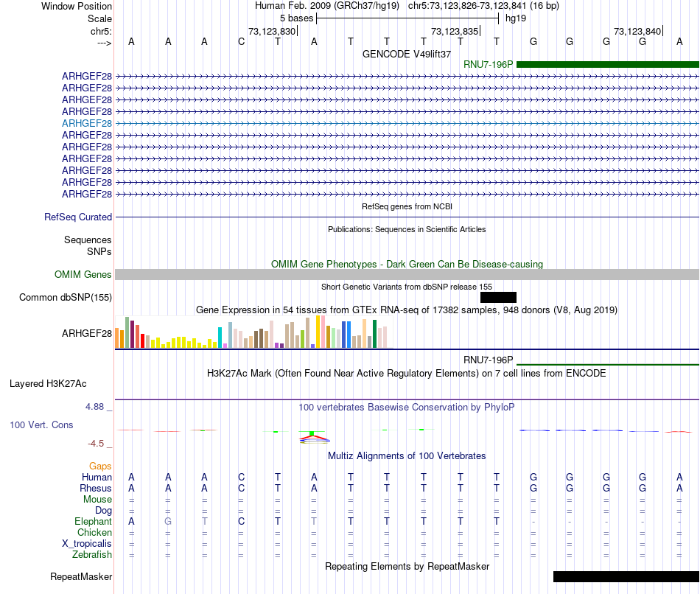The width and height of the screenshot is (700, 594).
Task: Click the black RNU7-196P label in GTEx track
Action: tap(488, 360)
